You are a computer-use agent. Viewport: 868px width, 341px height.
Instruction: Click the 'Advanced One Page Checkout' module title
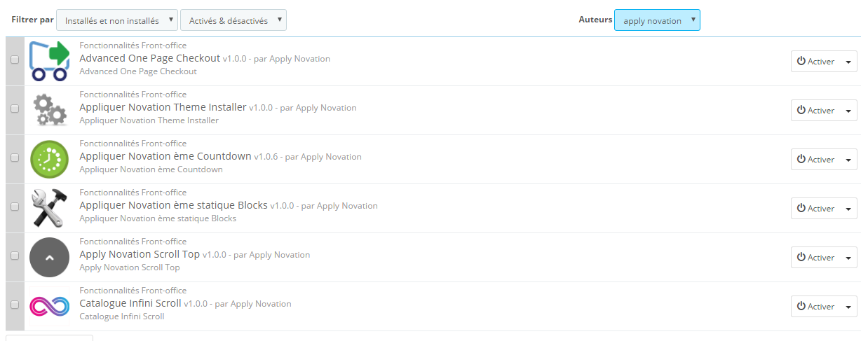point(150,58)
